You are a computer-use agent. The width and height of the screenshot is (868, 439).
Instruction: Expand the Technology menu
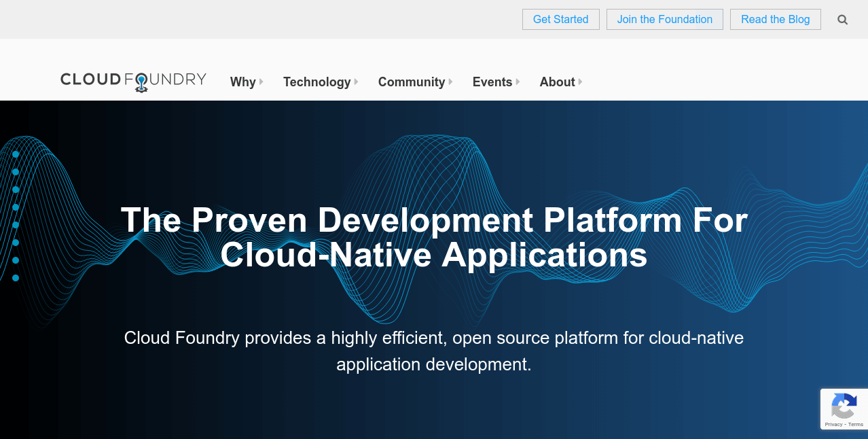click(321, 82)
